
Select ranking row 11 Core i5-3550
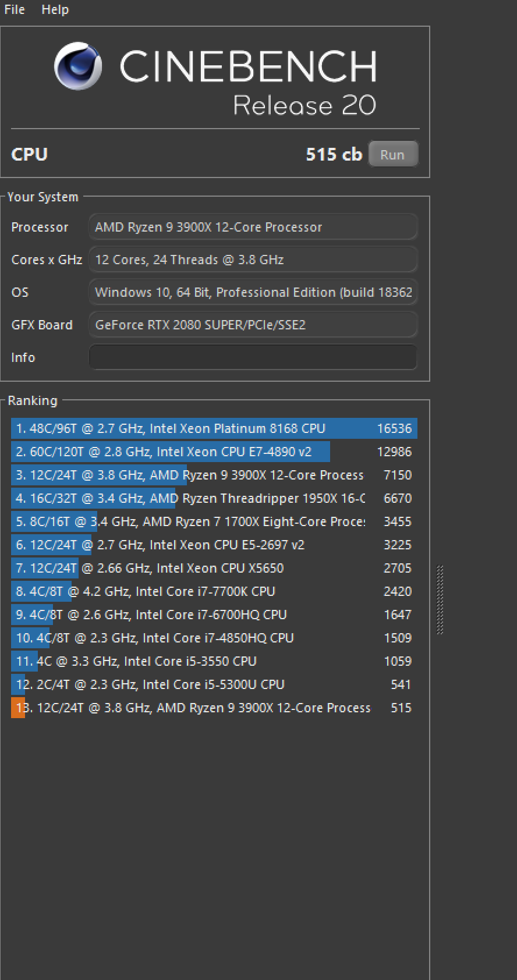pos(214,661)
